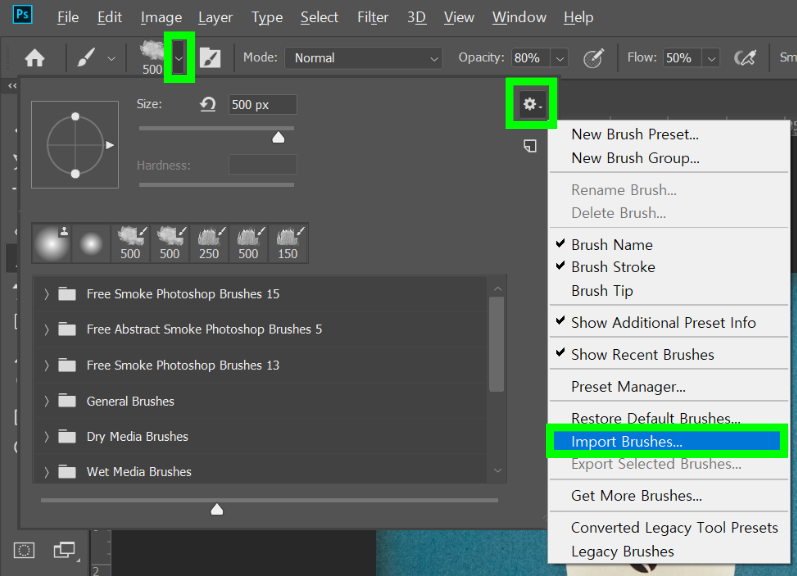Open the File menu
The image size is (797, 576).
tap(68, 18)
